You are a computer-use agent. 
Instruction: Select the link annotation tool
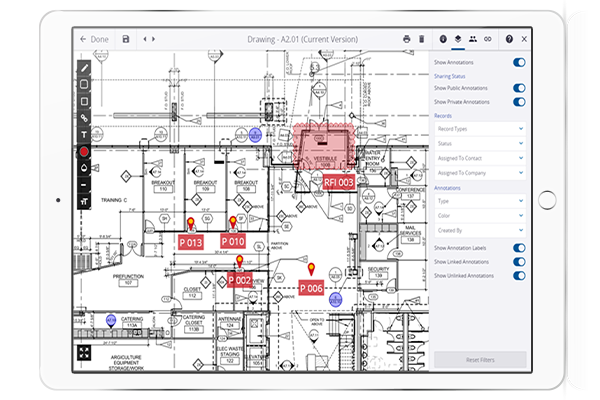pos(84,118)
